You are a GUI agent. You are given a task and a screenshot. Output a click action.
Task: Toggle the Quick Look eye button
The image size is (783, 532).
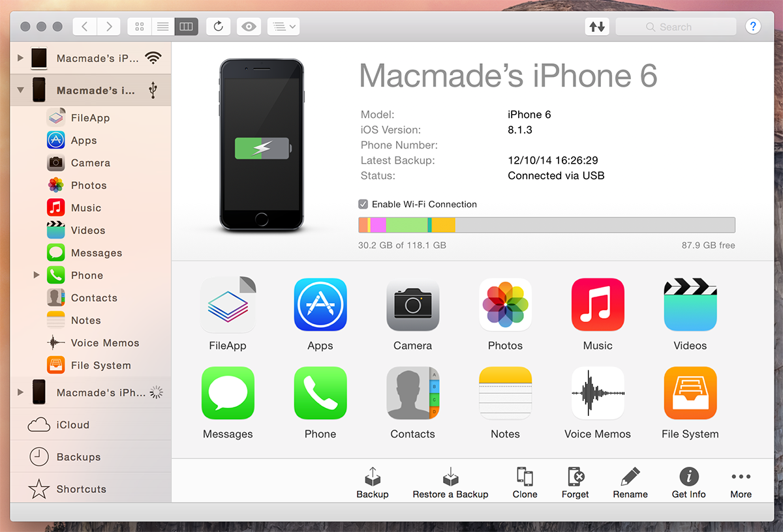[249, 27]
